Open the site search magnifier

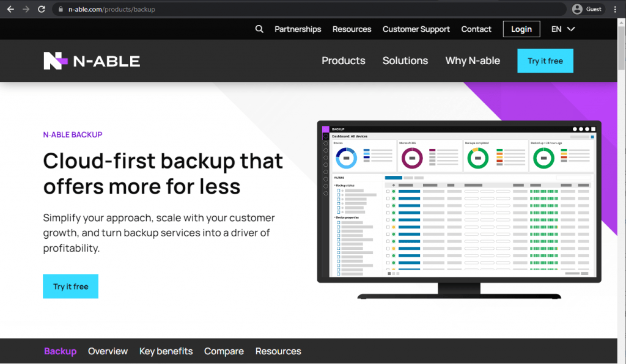coord(259,29)
